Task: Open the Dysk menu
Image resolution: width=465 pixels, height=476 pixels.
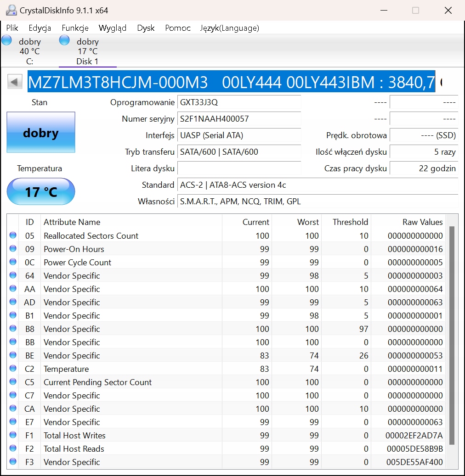Action: point(146,28)
